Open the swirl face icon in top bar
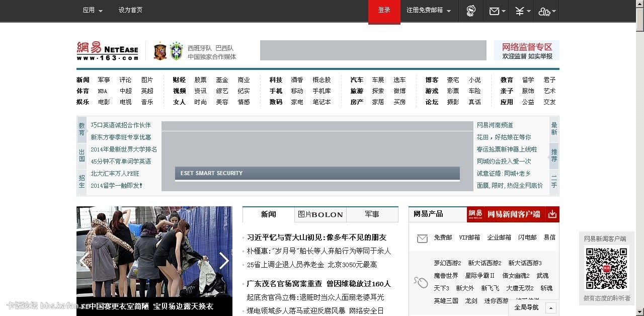 471,11
